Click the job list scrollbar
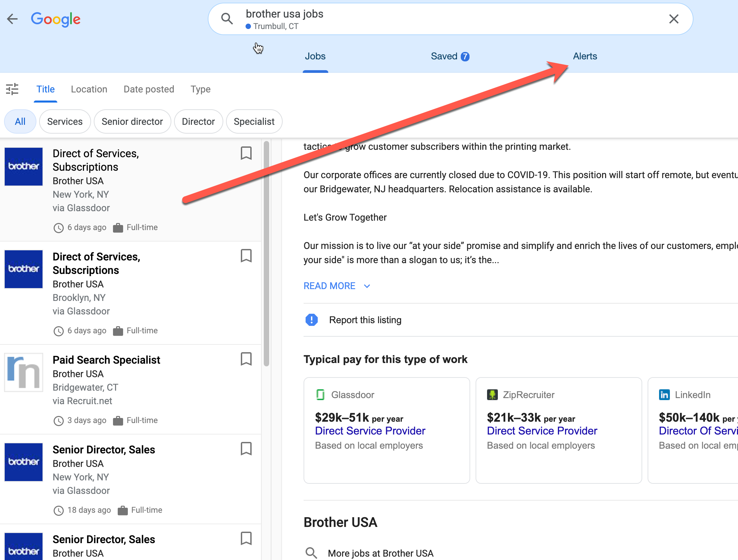Image resolution: width=738 pixels, height=560 pixels. click(266, 253)
